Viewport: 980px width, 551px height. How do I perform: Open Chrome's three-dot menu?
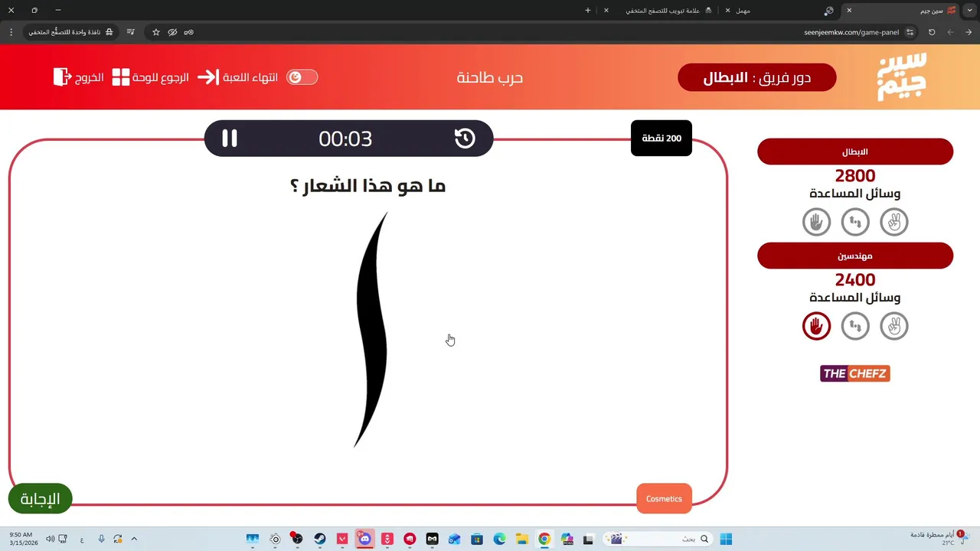pyautogui.click(x=11, y=32)
